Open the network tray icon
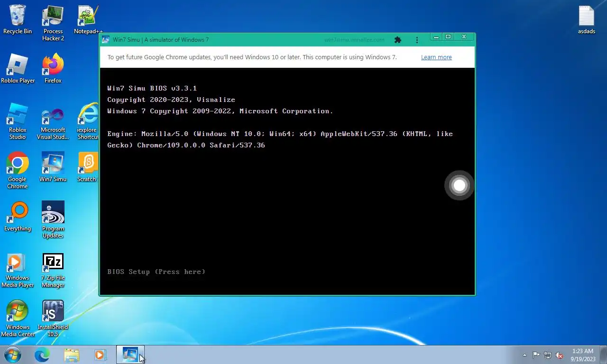The height and width of the screenshot is (364, 607). [x=548, y=355]
